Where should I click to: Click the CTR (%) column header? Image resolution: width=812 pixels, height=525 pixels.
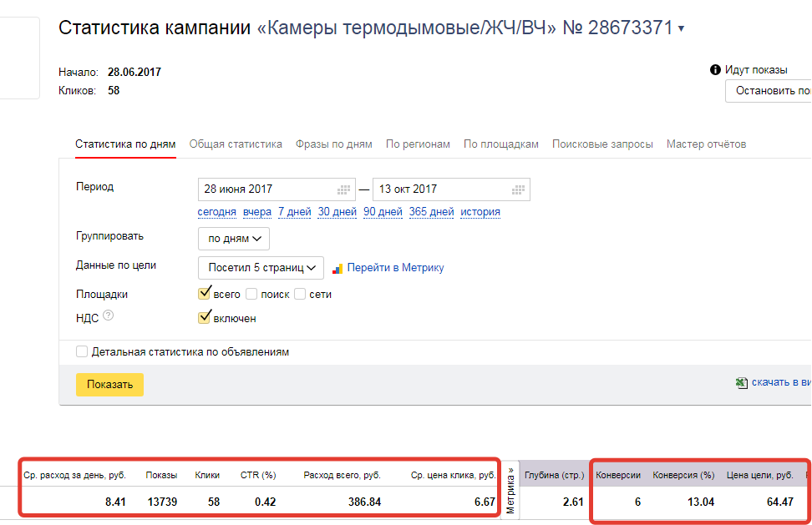(258, 476)
